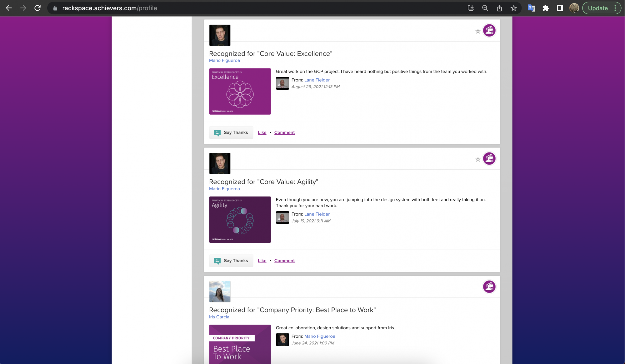The height and width of the screenshot is (364, 625).
Task: Click the Agility core value card image
Action: 240,219
